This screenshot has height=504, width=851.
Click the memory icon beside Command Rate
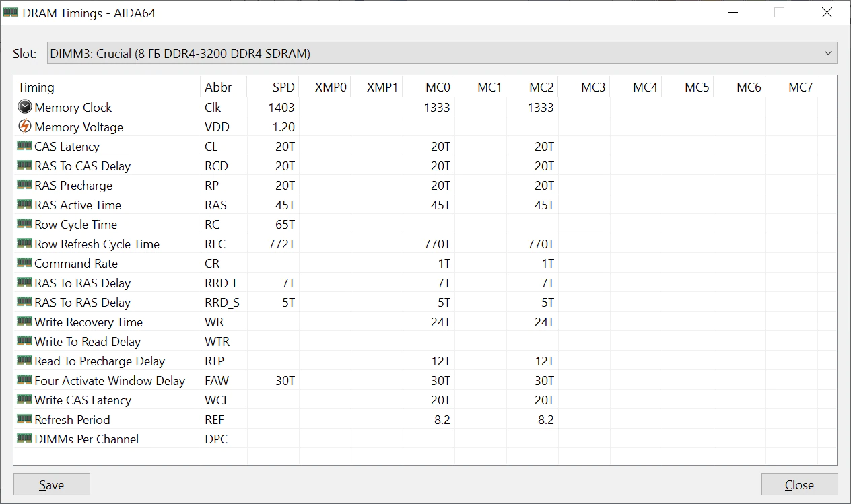coord(25,263)
